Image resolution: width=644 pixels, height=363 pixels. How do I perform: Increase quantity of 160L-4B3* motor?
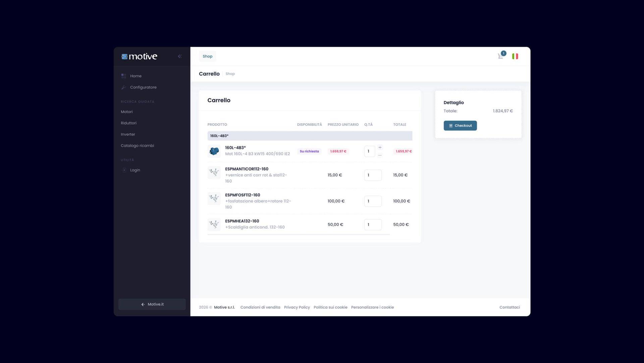pos(380,148)
